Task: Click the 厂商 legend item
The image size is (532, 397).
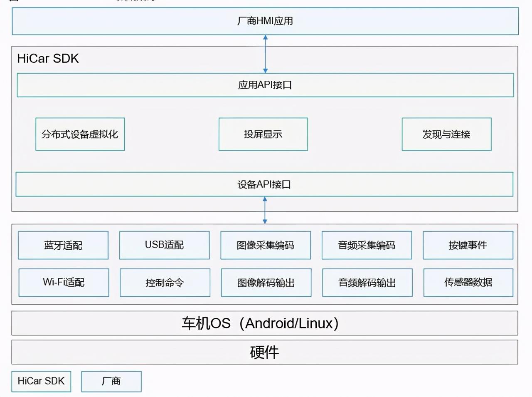Action: click(111, 381)
